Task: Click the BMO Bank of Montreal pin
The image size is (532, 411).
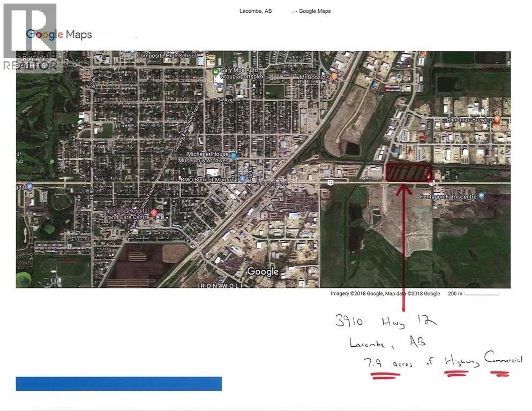Action: (x=242, y=180)
